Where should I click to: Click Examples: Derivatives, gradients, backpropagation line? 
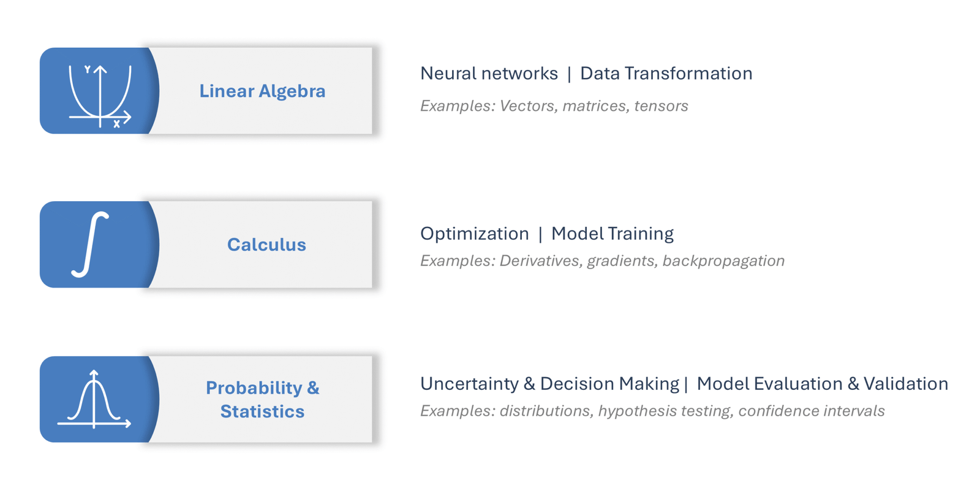point(602,261)
